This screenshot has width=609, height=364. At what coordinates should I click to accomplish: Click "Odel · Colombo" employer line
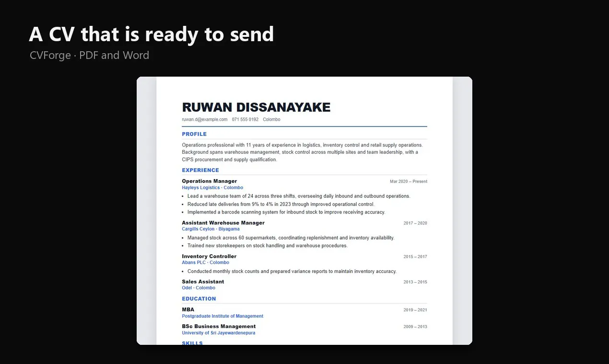[x=199, y=288]
